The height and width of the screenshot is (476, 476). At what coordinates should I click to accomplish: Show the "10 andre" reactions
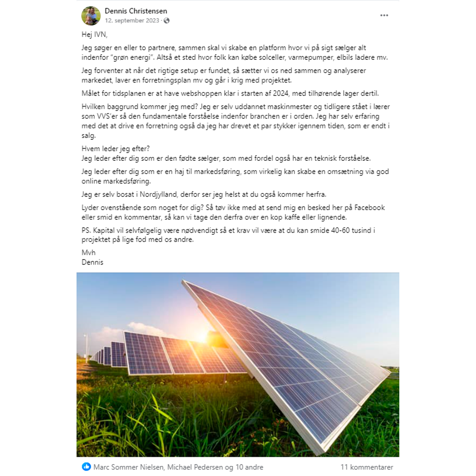249,467
